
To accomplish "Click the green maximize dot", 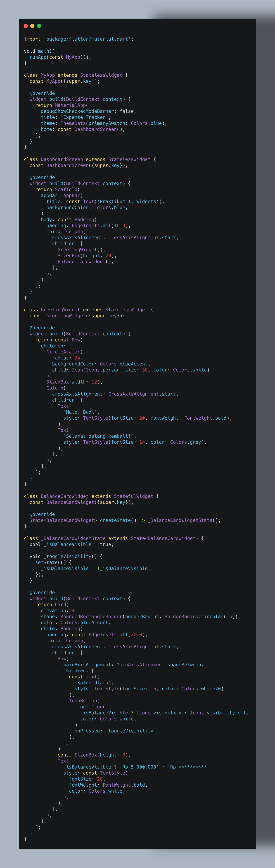I will click(x=39, y=26).
